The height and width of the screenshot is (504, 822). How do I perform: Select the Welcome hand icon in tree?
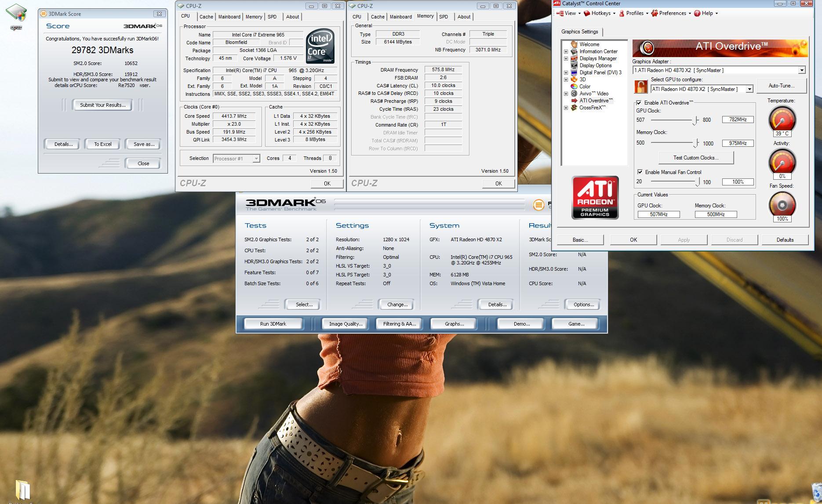574,44
